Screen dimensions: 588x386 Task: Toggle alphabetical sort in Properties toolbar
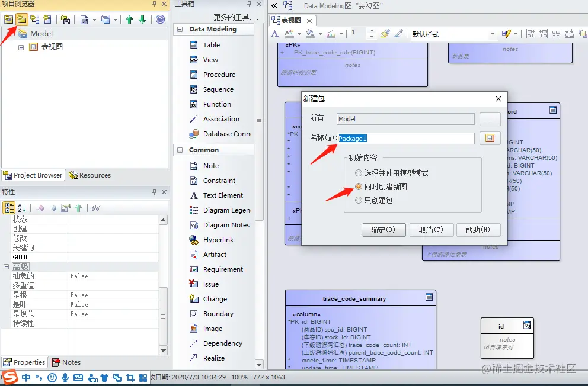pos(22,208)
